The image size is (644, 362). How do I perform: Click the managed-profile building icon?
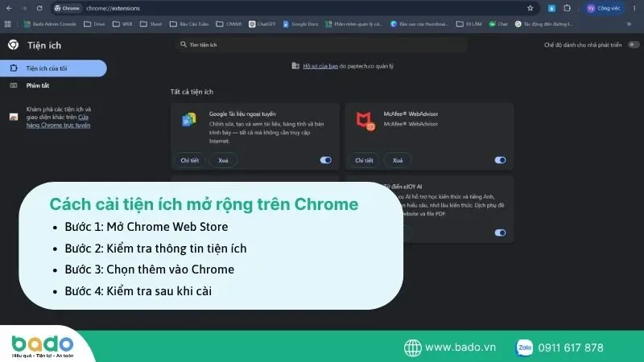pos(295,66)
